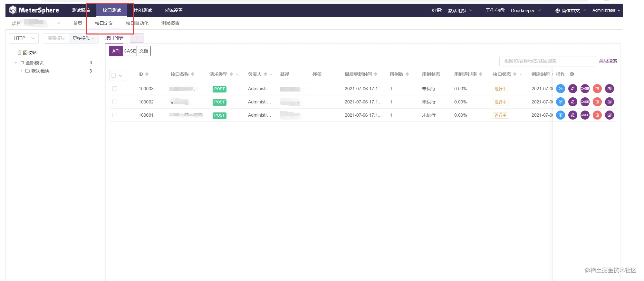The image size is (644, 281).
Task: Collapse the 全部模块 tree node
Action: pos(15,63)
